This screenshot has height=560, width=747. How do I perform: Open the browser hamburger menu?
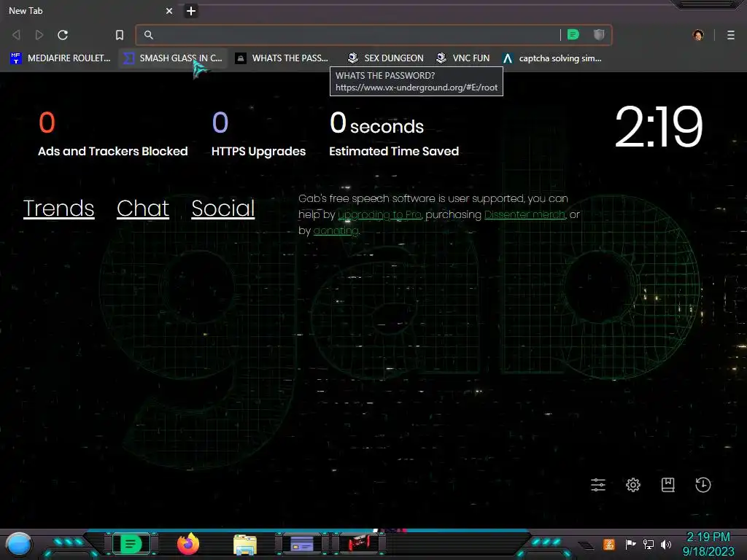(x=730, y=35)
